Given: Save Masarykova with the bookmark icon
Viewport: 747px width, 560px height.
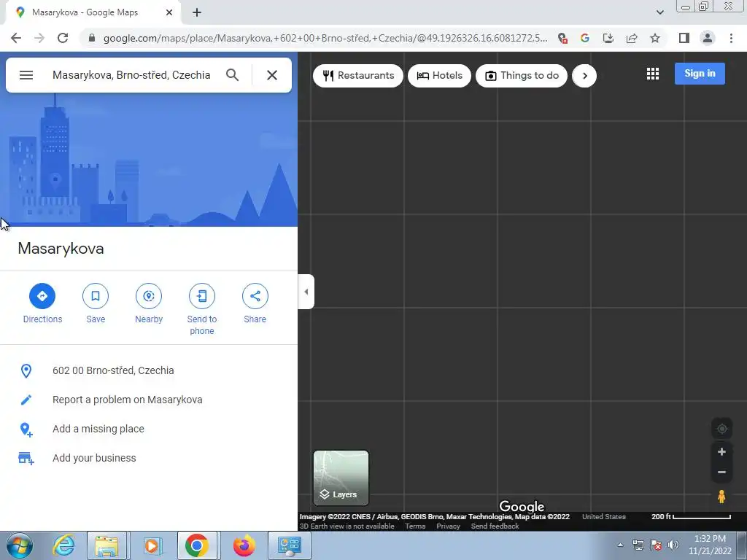Looking at the screenshot, I should pos(96,296).
